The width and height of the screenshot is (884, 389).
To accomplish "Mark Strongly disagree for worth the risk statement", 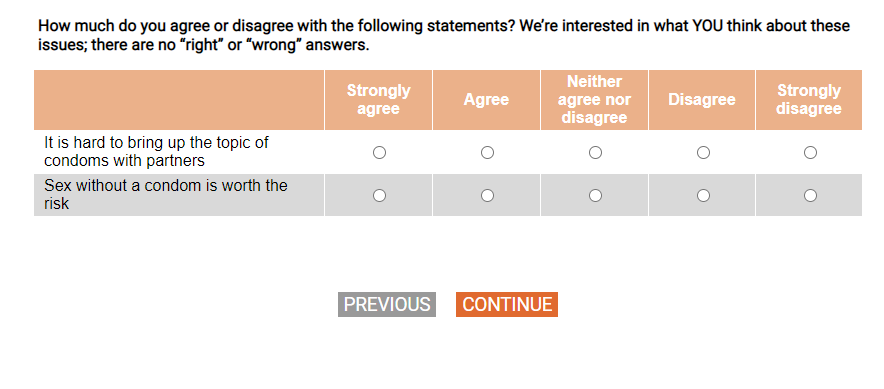I will click(810, 196).
